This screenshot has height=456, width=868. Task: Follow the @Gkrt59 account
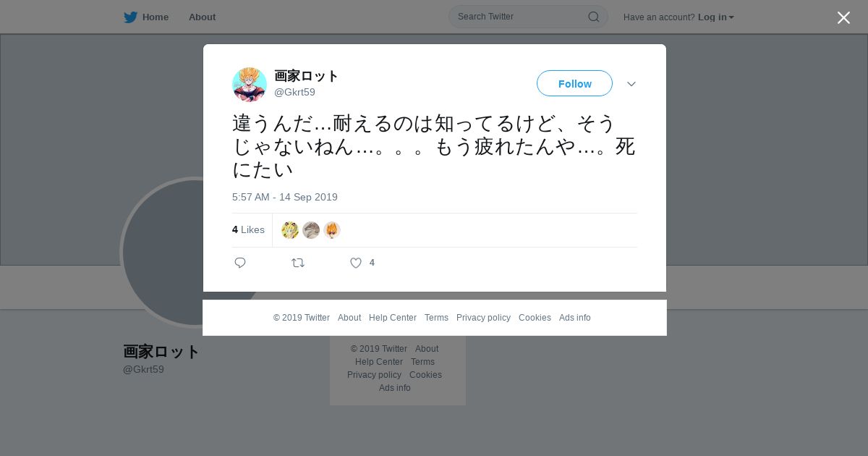pyautogui.click(x=574, y=83)
